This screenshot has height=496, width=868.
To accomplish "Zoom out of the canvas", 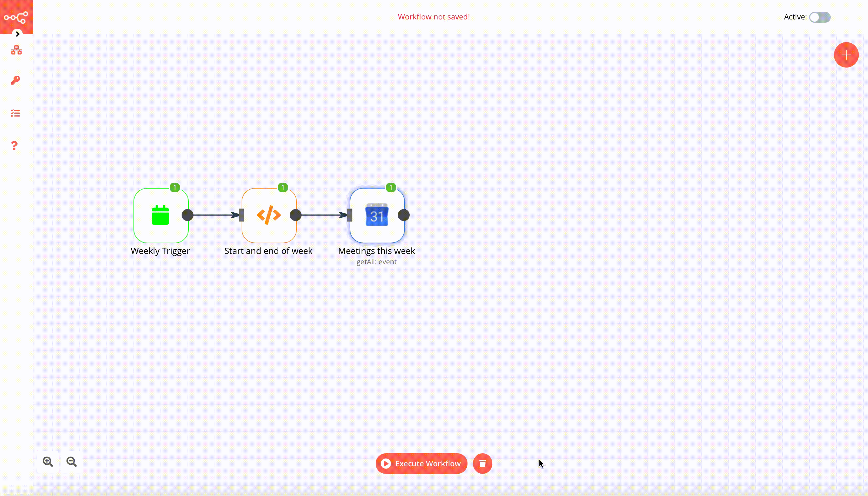I will pos(71,462).
